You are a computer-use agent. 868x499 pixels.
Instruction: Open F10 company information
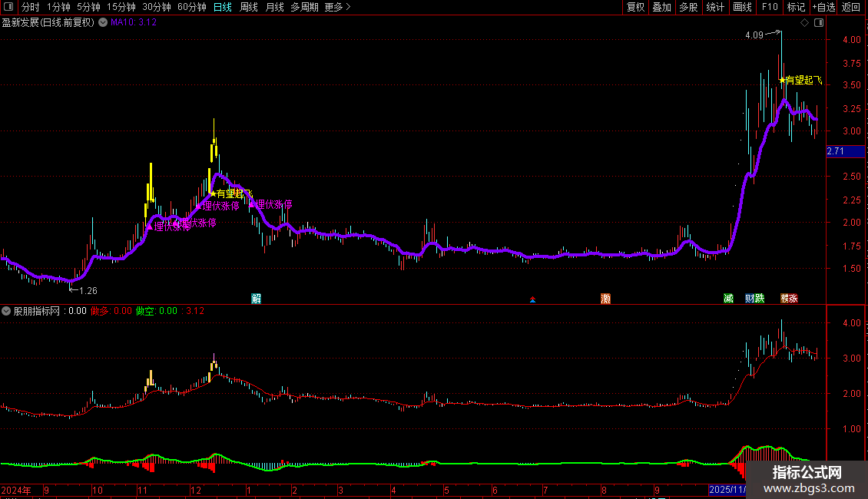(770, 7)
